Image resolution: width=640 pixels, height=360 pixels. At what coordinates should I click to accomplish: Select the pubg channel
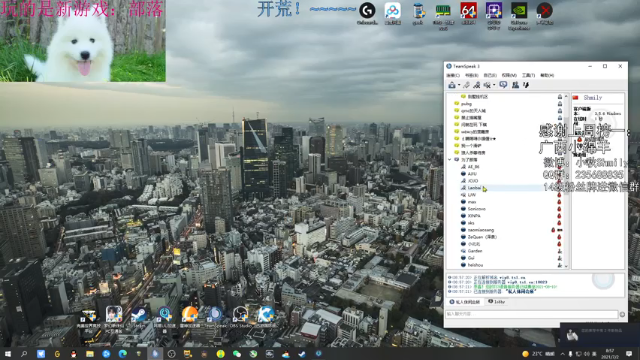(x=466, y=104)
